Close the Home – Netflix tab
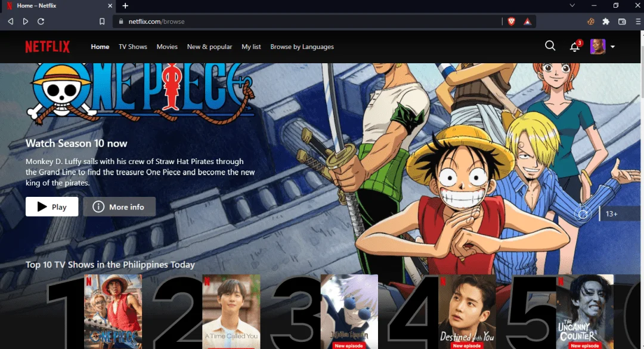Screen dimensions: 644x349 [110, 6]
